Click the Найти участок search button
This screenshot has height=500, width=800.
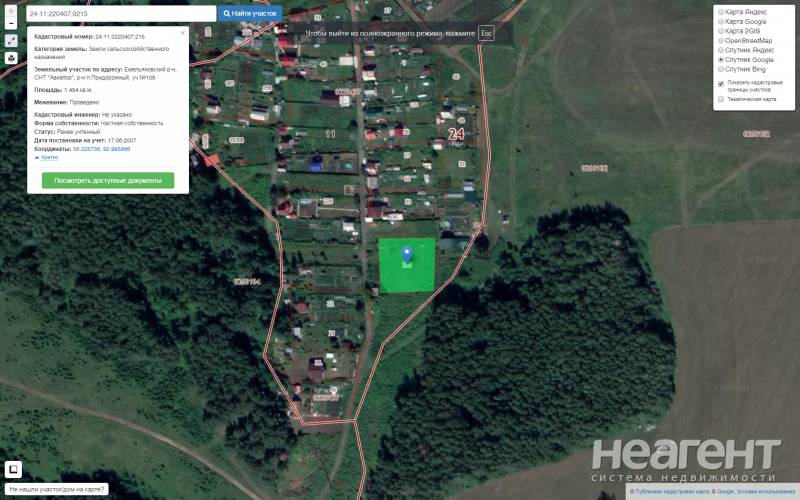tap(250, 13)
